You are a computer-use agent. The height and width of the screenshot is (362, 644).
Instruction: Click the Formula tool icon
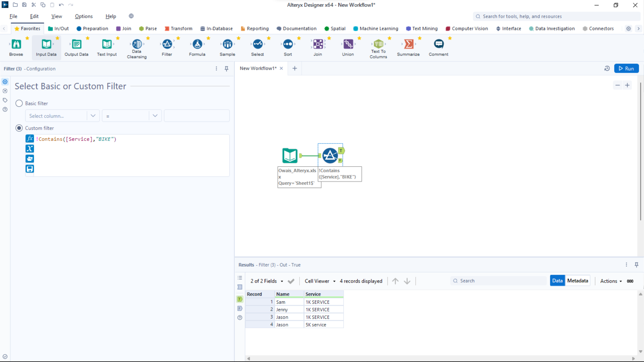coord(197,44)
